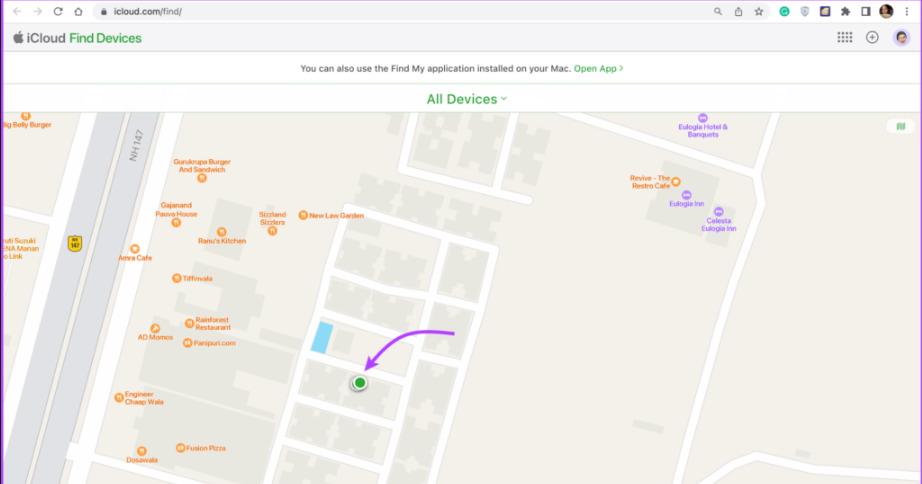Open the shield privacy extension
Viewport: 922px width, 484px height.
coord(805,11)
